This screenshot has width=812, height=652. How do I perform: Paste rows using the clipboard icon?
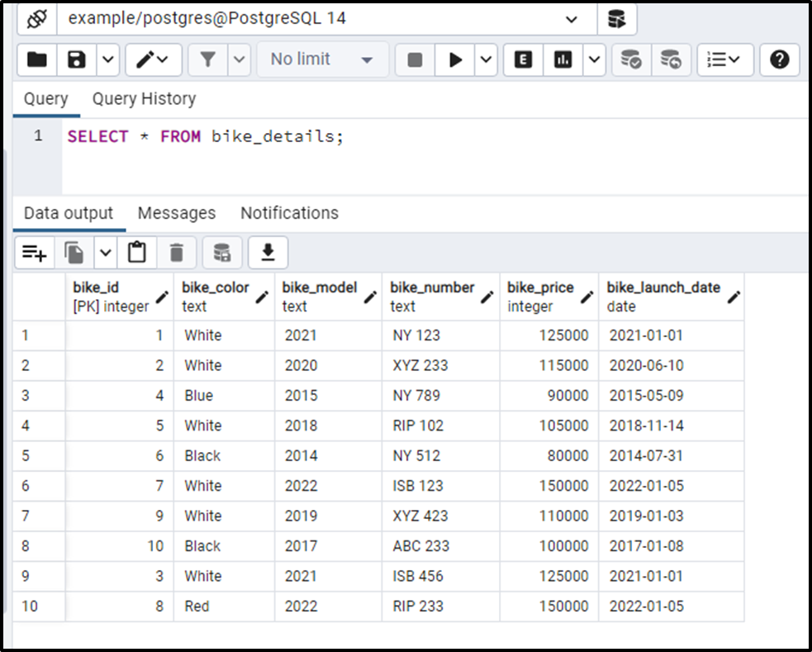click(x=137, y=252)
